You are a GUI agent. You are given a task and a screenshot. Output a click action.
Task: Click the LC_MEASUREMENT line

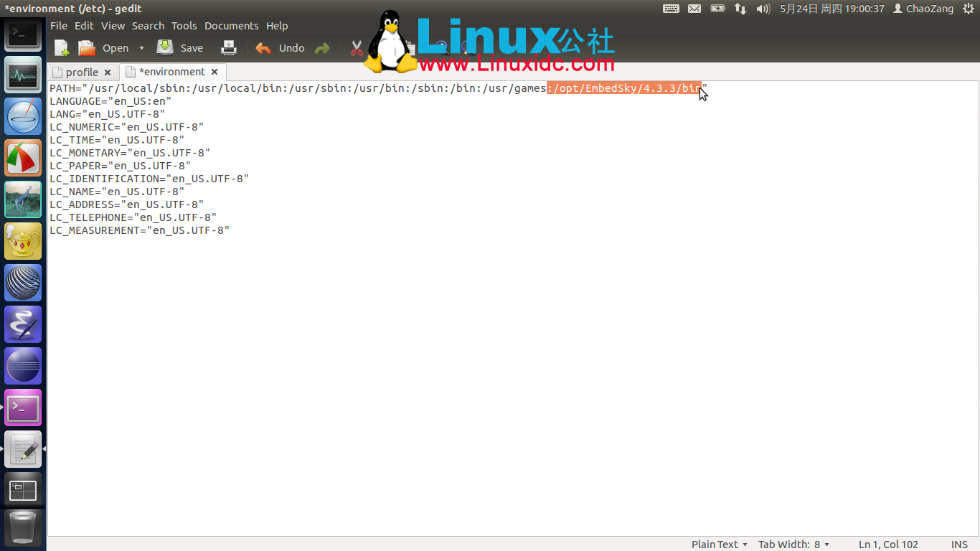(139, 230)
